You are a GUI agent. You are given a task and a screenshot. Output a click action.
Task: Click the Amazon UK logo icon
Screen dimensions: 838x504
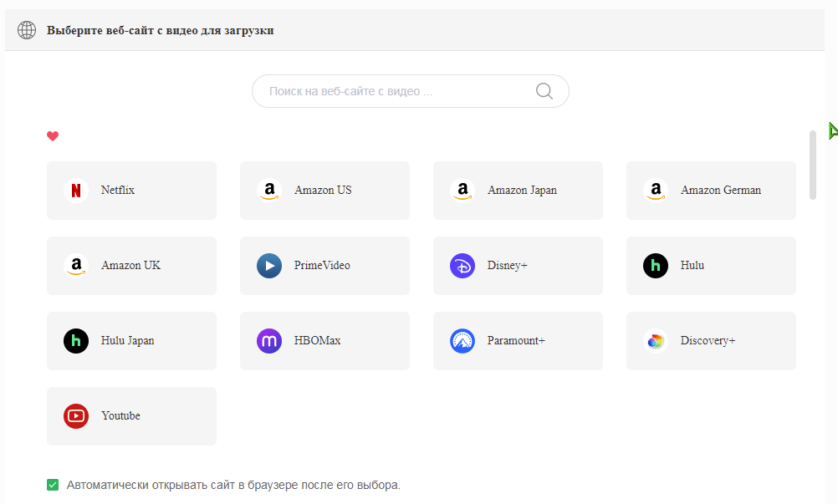76,266
